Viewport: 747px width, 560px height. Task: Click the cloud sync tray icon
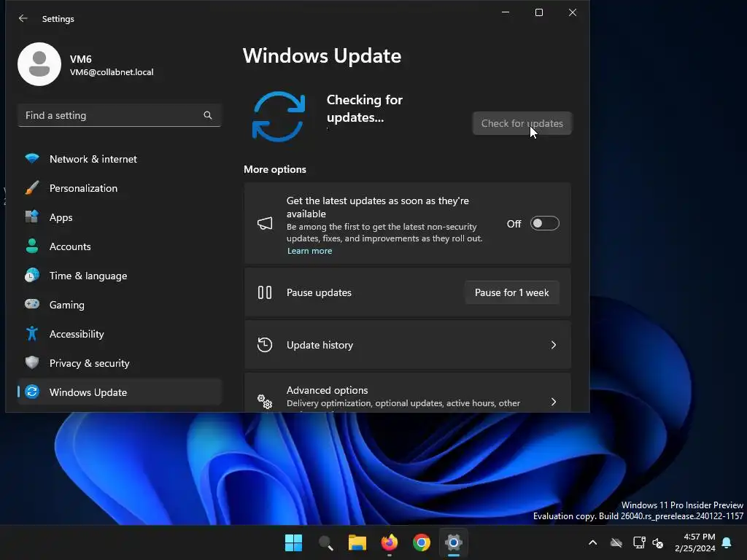click(616, 542)
